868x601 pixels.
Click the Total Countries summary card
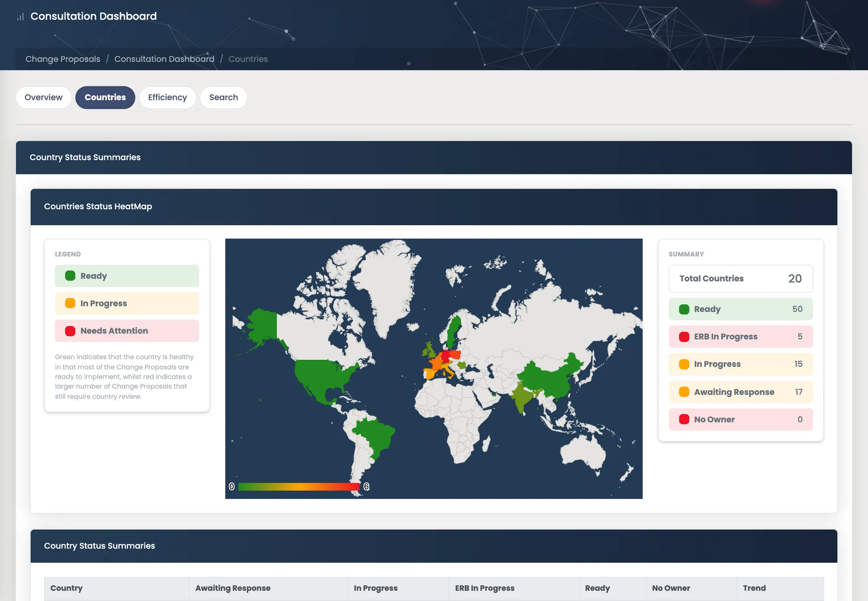pos(740,279)
